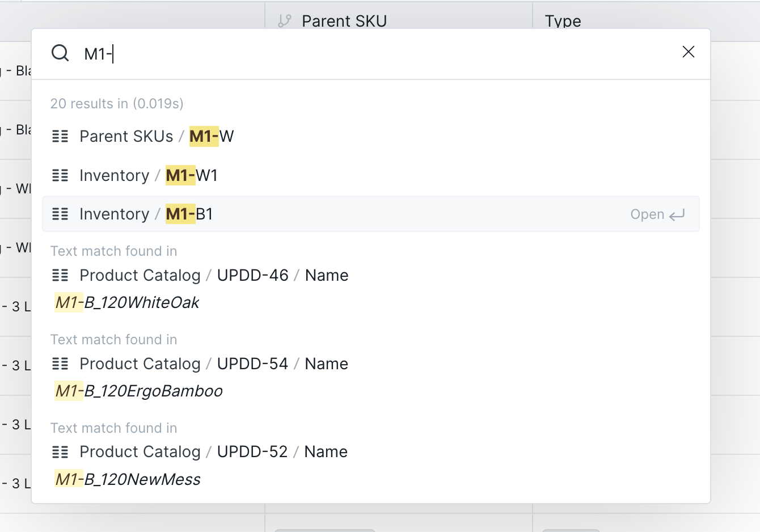
Task: Click the M1-B_120NewMess text match
Action: tap(128, 479)
